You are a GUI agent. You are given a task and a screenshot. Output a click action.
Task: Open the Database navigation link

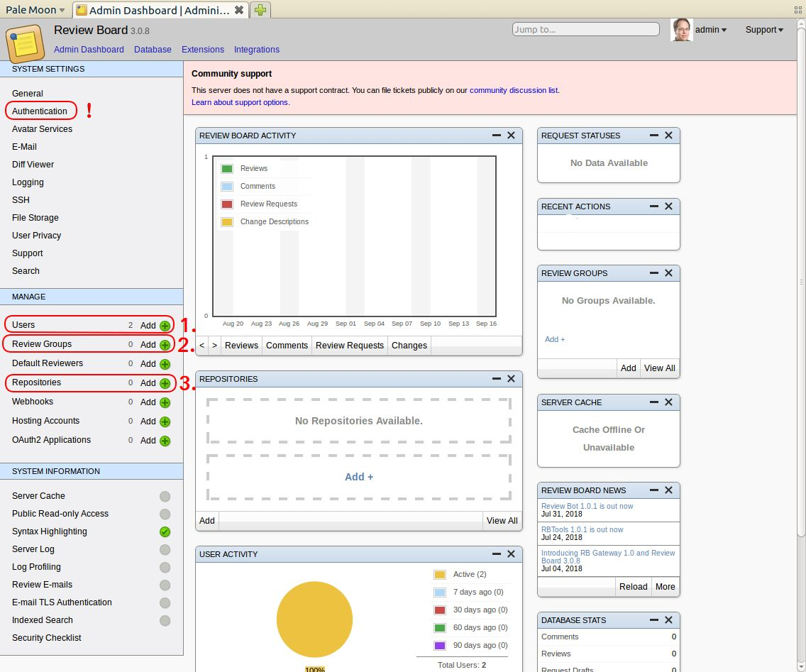(x=153, y=50)
